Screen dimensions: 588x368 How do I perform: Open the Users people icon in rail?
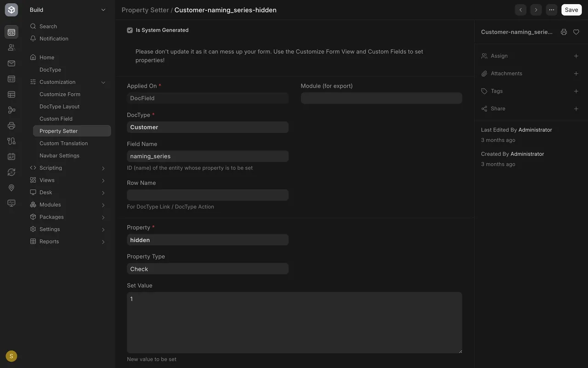pos(11,47)
